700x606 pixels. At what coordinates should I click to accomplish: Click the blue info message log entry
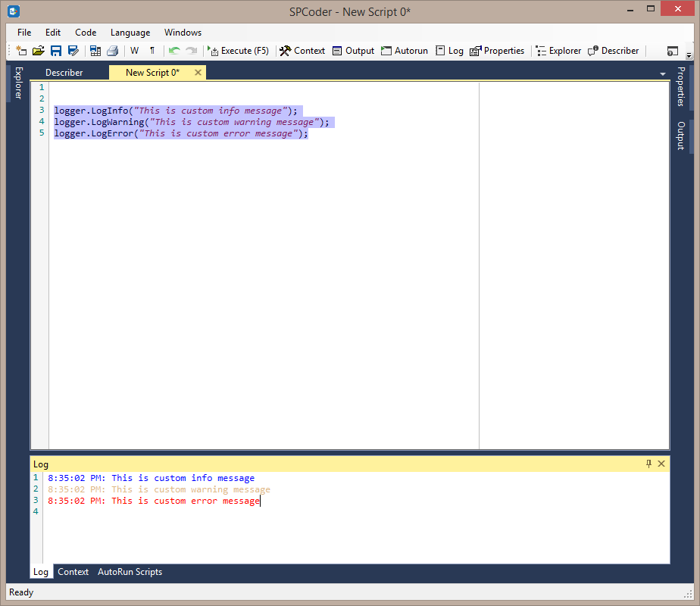pos(152,478)
